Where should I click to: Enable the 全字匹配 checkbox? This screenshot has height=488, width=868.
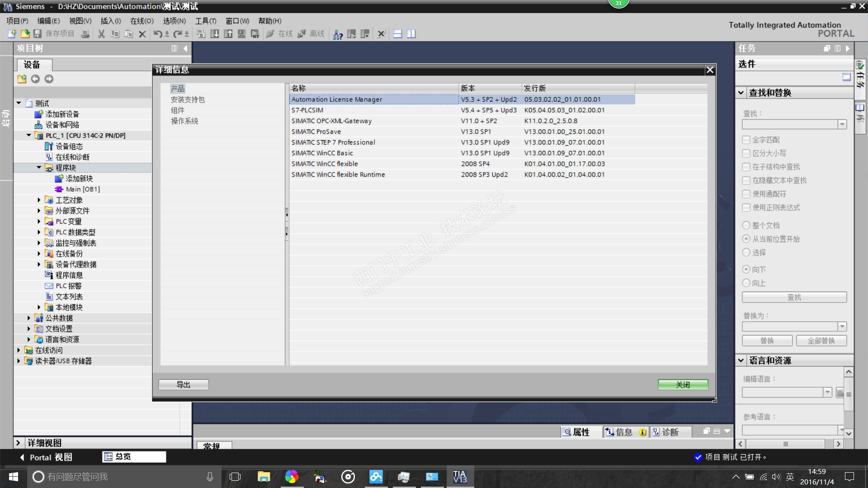(746, 140)
